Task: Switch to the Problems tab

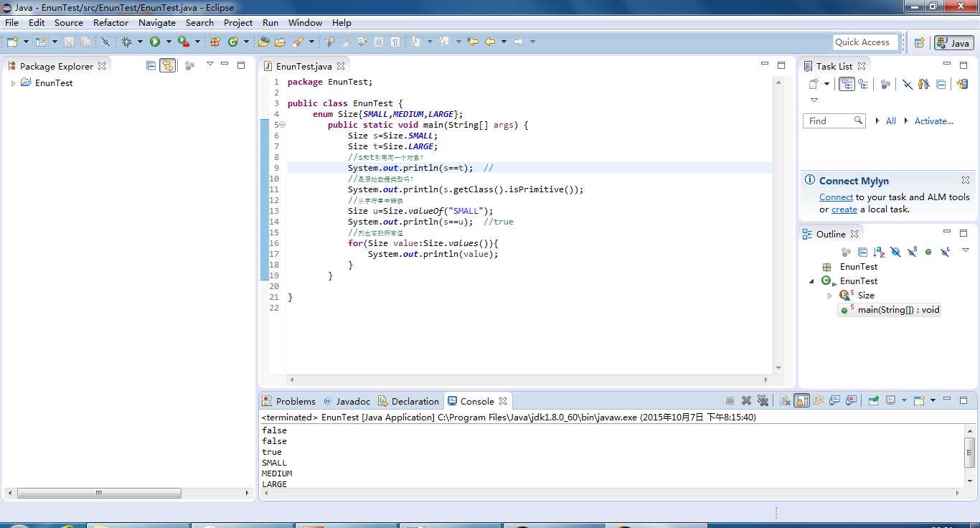Action: tap(288, 401)
